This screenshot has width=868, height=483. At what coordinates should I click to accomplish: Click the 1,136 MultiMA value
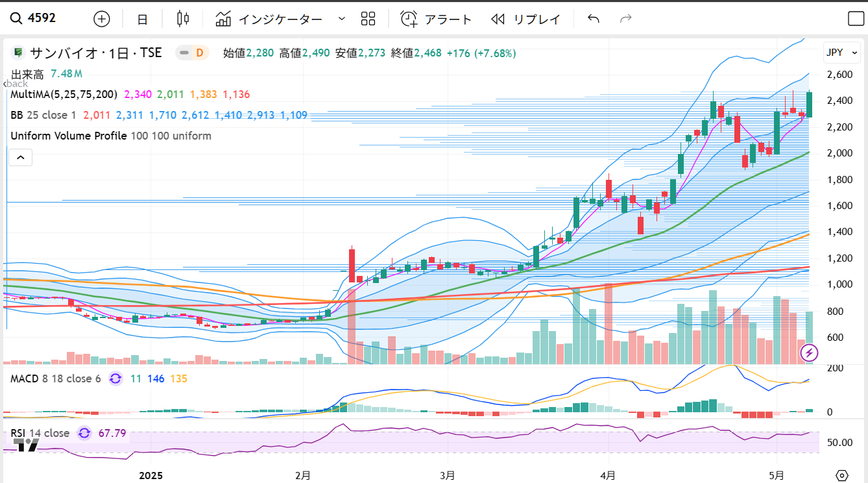pos(236,94)
